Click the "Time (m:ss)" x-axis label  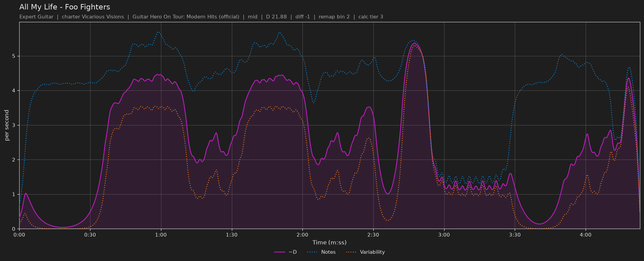[x=329, y=242]
